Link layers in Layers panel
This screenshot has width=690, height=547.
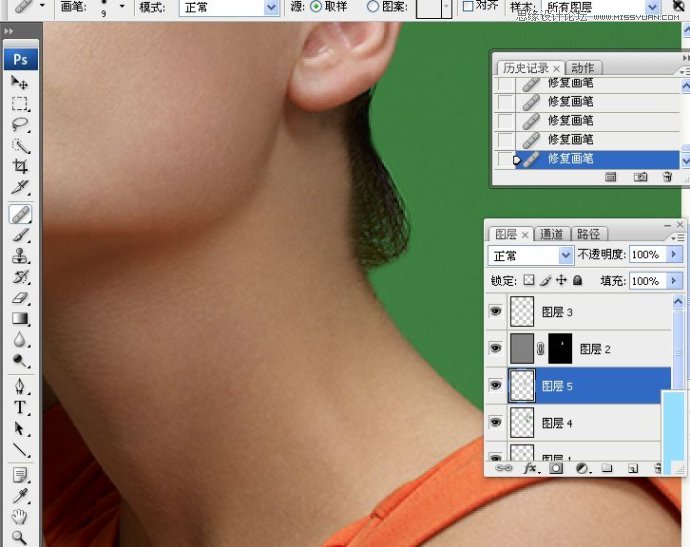pyautogui.click(x=503, y=468)
